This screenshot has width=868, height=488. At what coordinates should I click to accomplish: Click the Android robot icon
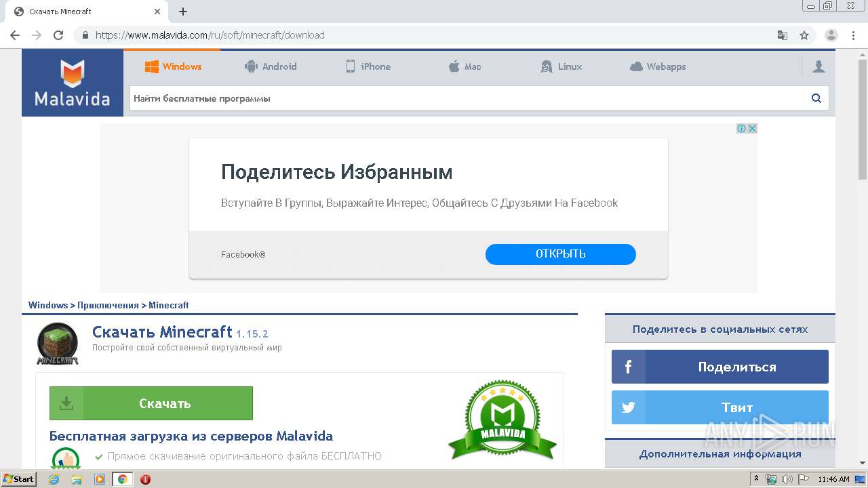(251, 66)
